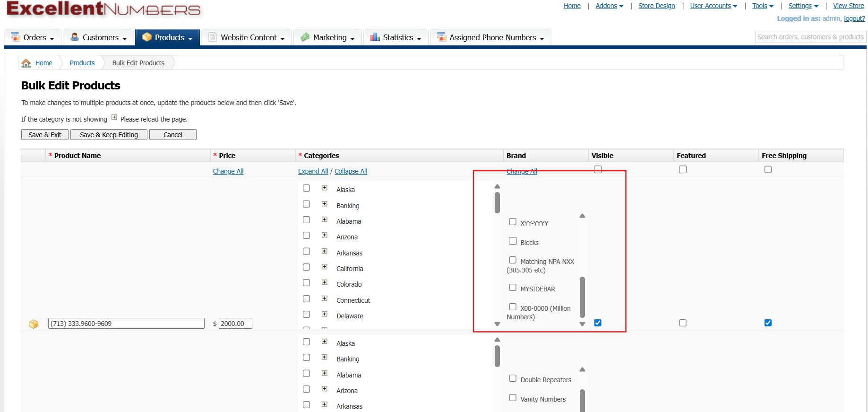Open the Settings menu in top bar
The height and width of the screenshot is (412, 868).
coord(803,6)
